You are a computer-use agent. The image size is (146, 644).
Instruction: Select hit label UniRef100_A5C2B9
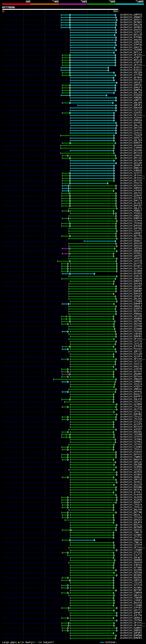(131, 72)
